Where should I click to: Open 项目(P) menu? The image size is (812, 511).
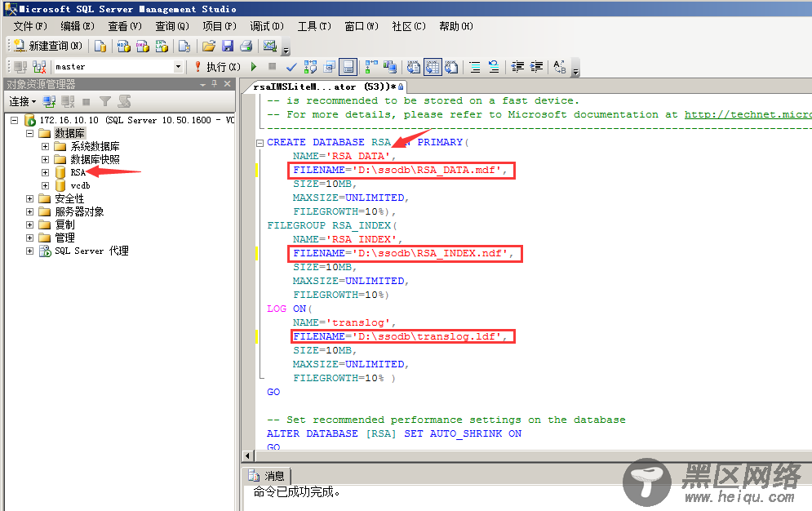click(220, 26)
